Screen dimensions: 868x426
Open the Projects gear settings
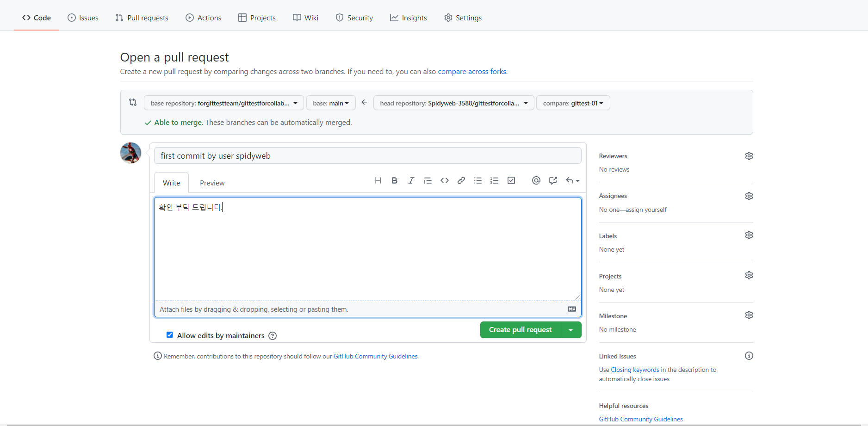tap(749, 275)
